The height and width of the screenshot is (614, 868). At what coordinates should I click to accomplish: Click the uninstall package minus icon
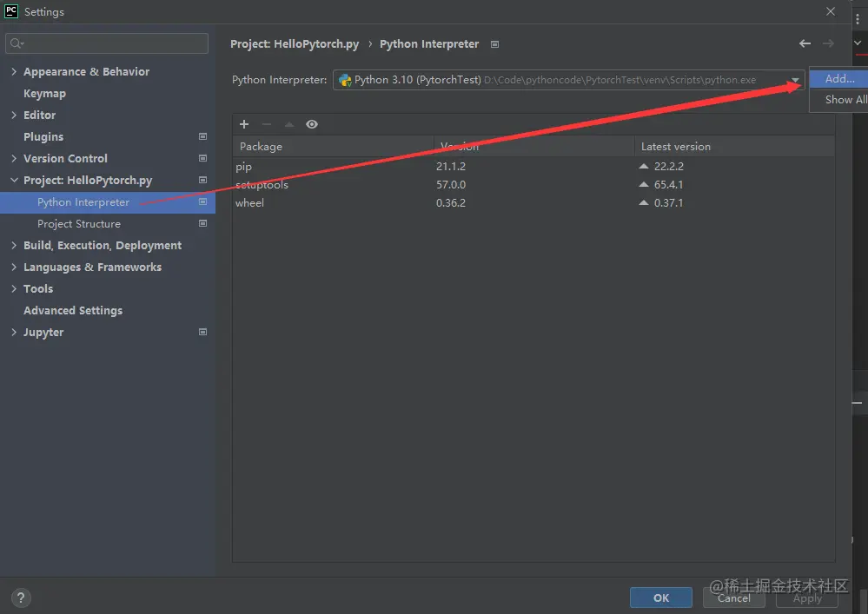click(267, 124)
